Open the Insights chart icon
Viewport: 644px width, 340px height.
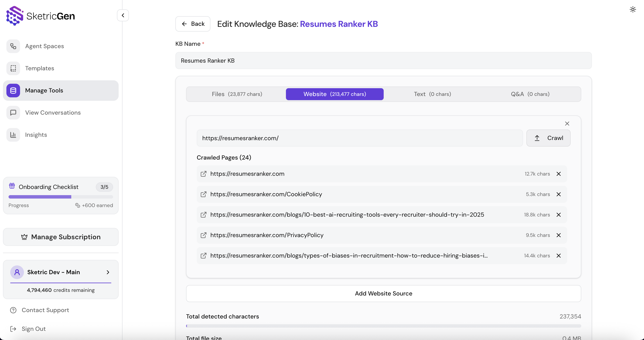(13, 135)
